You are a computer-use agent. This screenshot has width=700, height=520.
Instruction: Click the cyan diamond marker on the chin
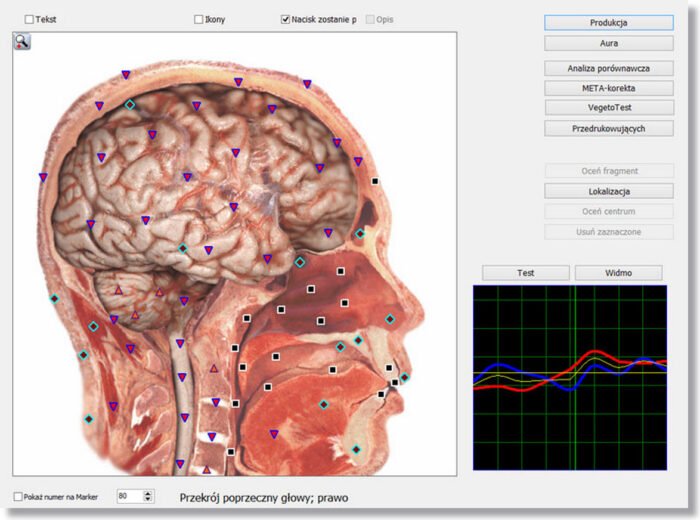[356, 449]
